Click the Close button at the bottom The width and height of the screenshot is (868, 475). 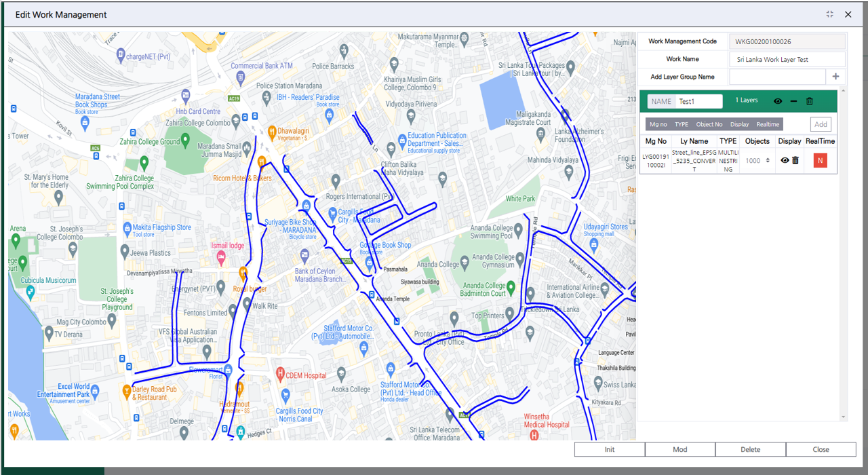coord(821,449)
